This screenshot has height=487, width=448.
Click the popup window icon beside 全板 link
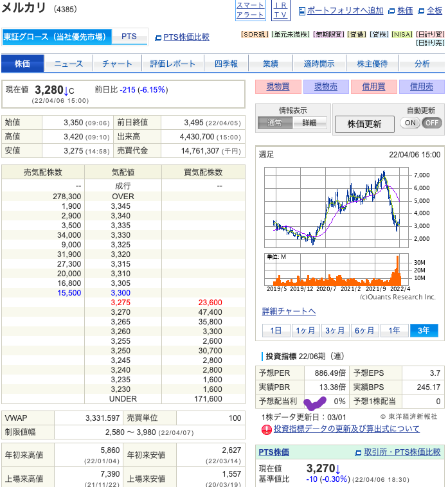coord(421,12)
